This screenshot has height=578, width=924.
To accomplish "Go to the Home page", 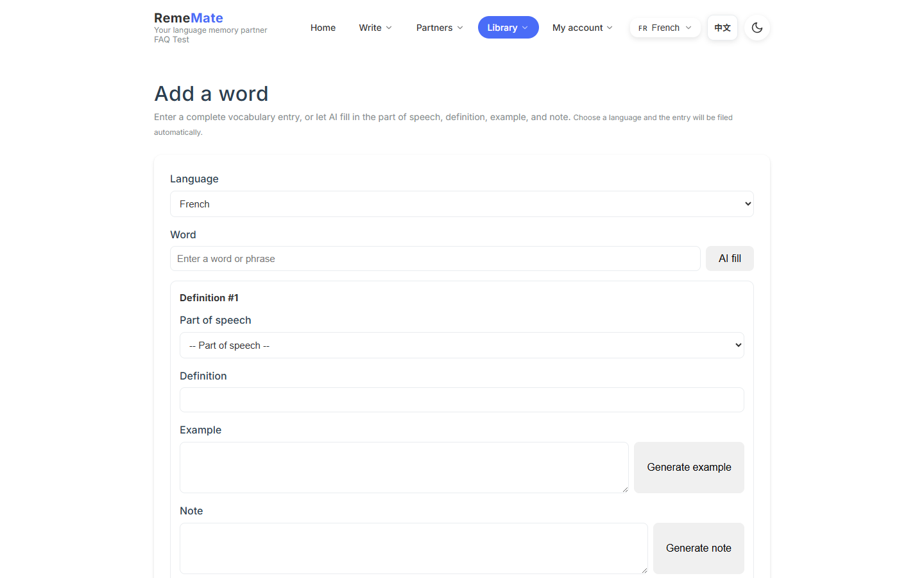I will tap(323, 28).
